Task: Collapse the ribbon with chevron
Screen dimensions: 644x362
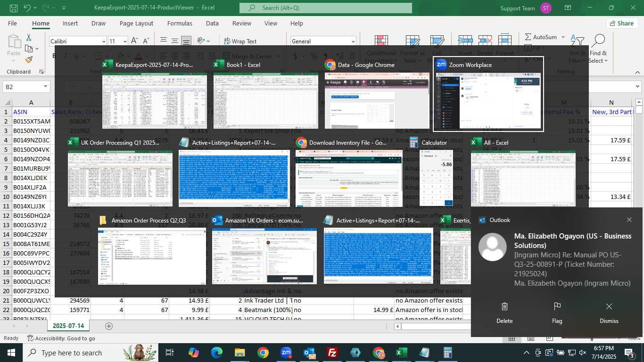Action: pyautogui.click(x=638, y=72)
